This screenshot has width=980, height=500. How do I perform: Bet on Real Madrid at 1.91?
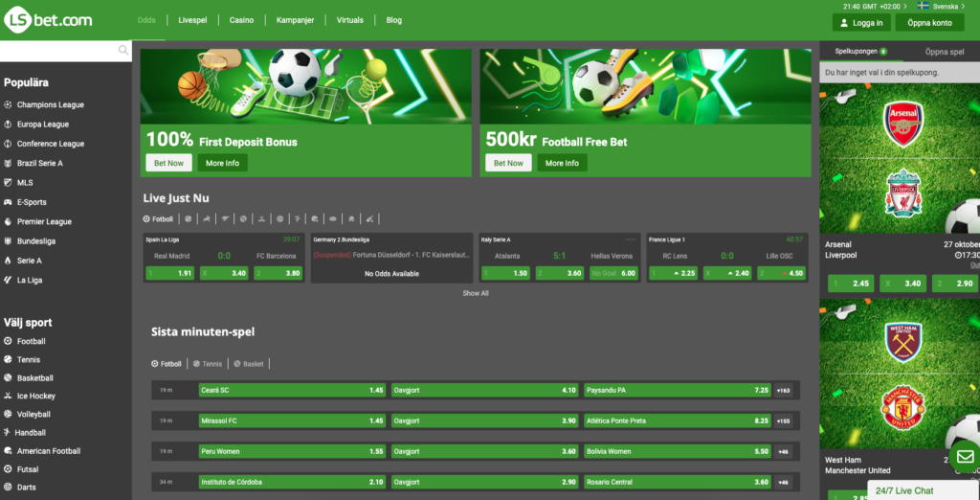click(170, 273)
